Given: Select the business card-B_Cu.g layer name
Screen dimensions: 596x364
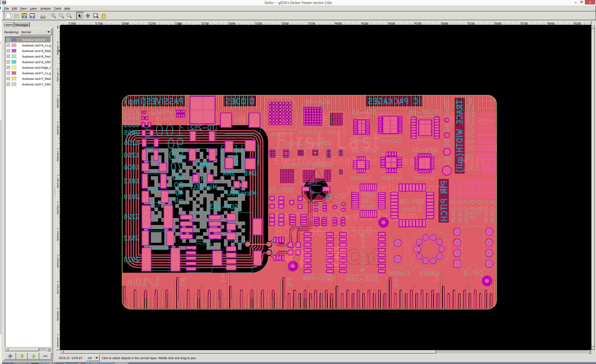Looking at the screenshot, I should [36, 45].
